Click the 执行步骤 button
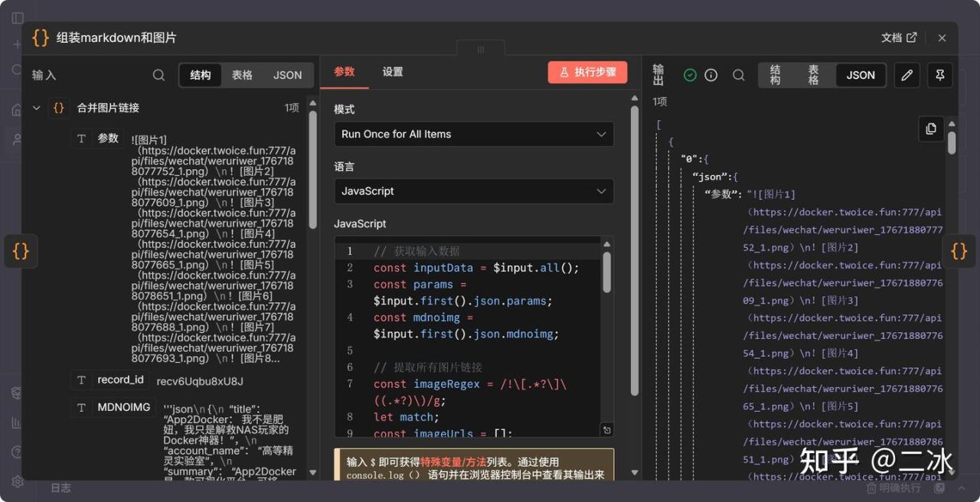The height and width of the screenshot is (502, 980). click(x=587, y=72)
